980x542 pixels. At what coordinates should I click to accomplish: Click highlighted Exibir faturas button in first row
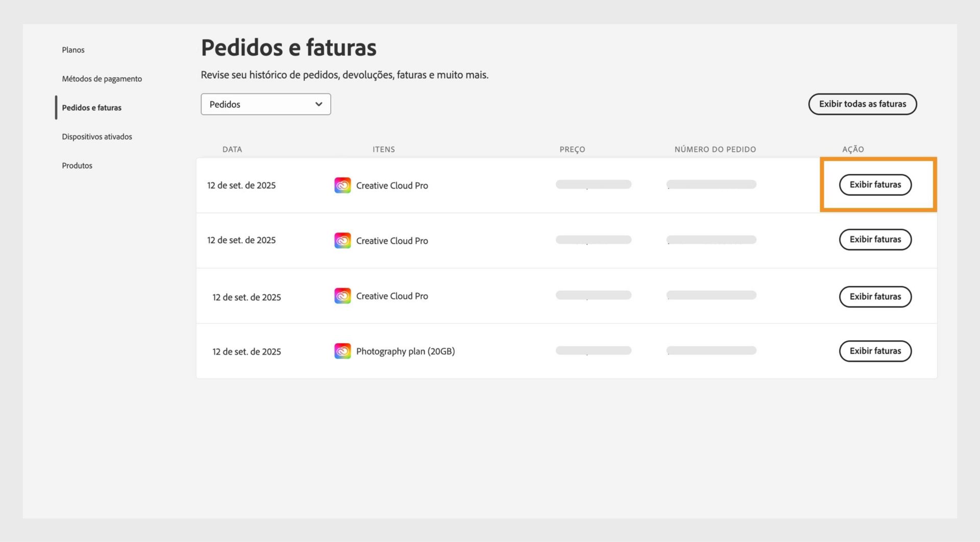(875, 185)
